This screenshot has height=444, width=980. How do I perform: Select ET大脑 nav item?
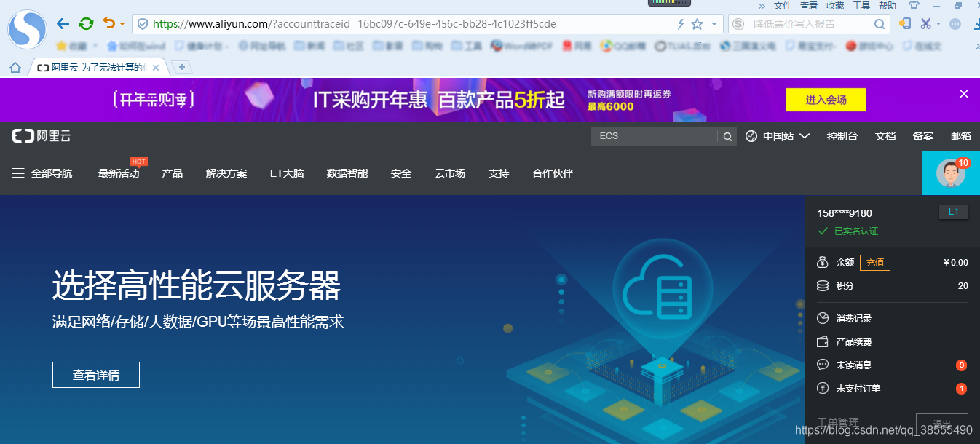click(287, 173)
